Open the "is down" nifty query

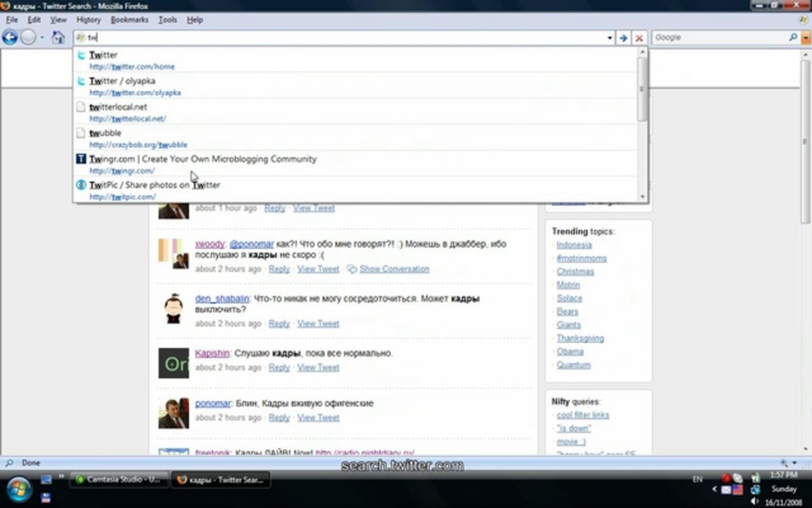tap(574, 428)
